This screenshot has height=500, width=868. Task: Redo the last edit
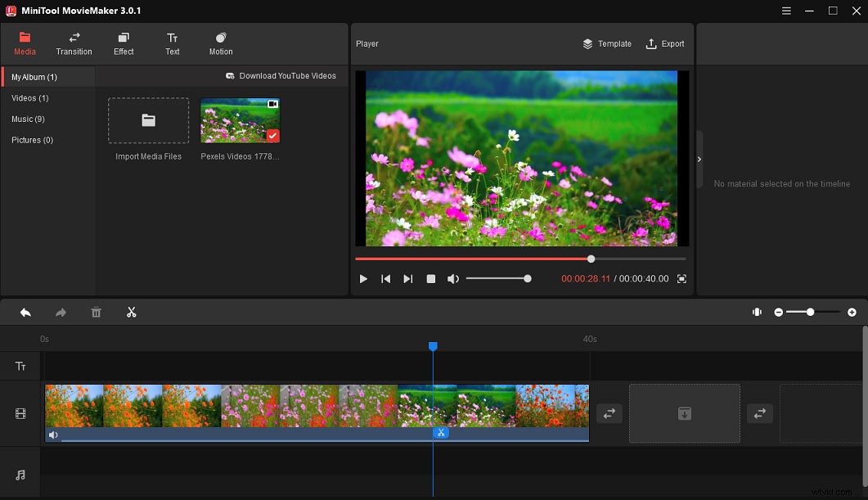pyautogui.click(x=61, y=312)
